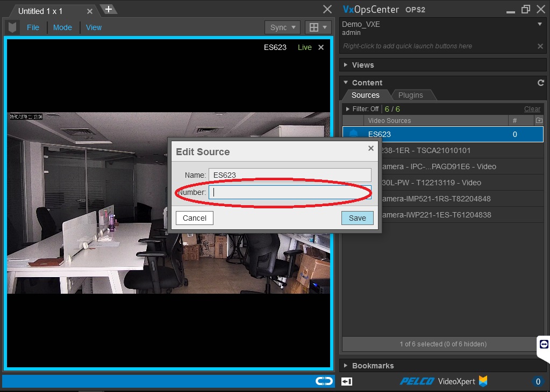Viewport: 550px width, 392px height.
Task: Expand the Bookmarks section
Action: (x=373, y=366)
